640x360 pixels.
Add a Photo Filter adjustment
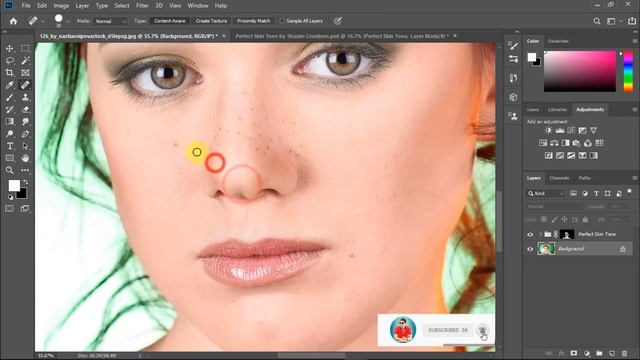click(576, 143)
